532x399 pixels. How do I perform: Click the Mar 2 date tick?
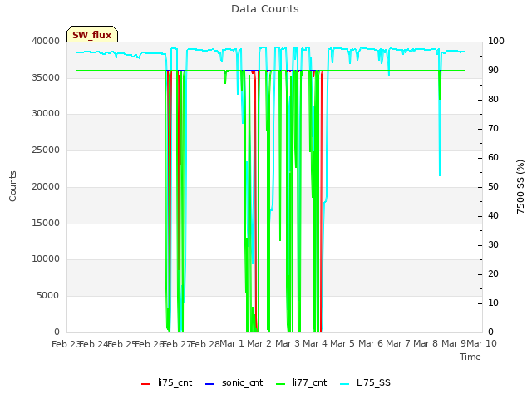(259, 343)
